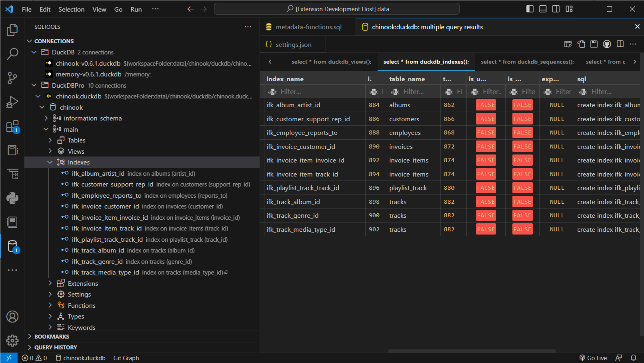Open the Selection menu

coord(71,9)
